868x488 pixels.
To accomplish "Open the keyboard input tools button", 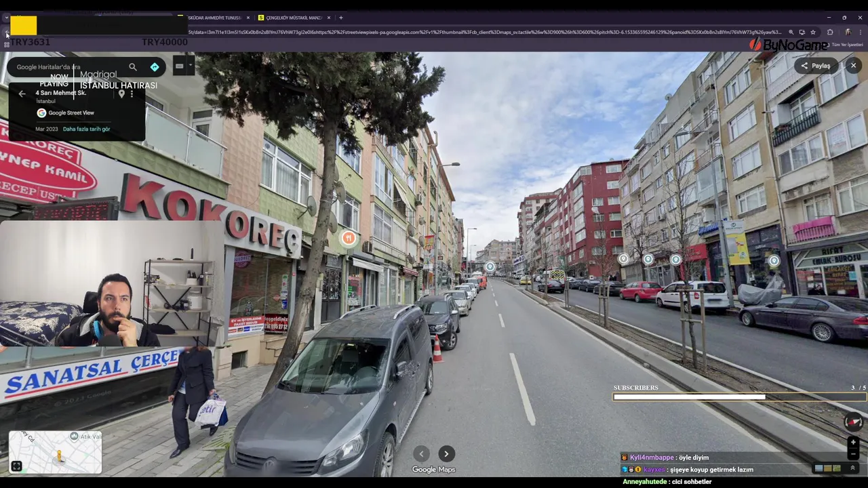I will (x=179, y=66).
